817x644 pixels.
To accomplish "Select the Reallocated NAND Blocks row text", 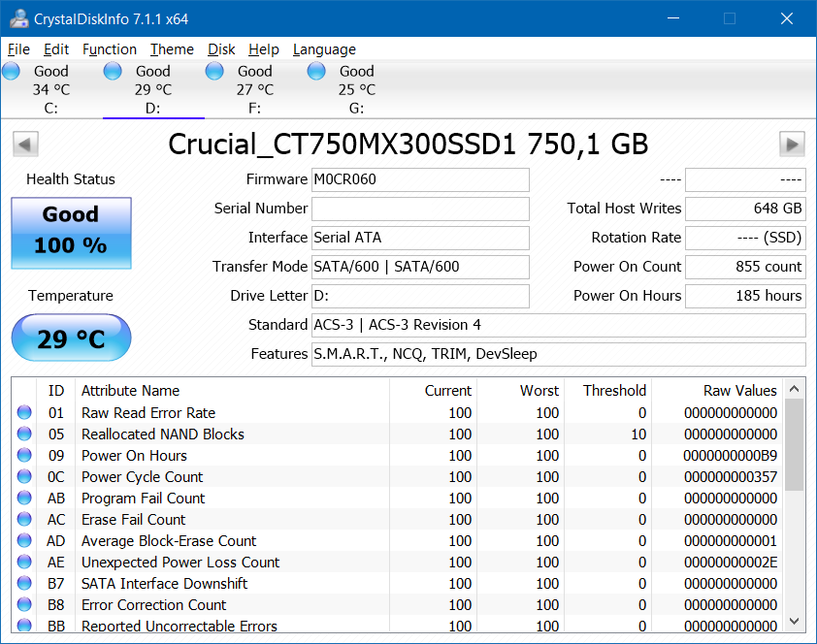I will coord(163,435).
